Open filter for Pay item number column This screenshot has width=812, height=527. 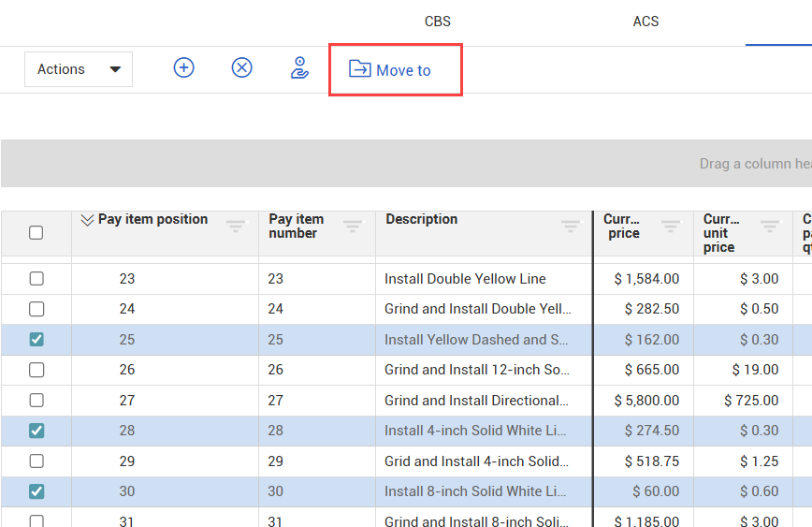coord(353,227)
